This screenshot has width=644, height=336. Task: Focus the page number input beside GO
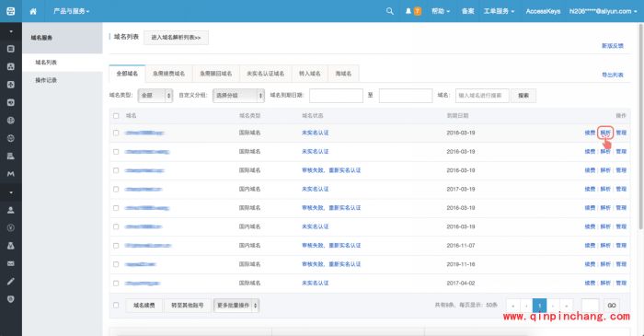(x=591, y=306)
